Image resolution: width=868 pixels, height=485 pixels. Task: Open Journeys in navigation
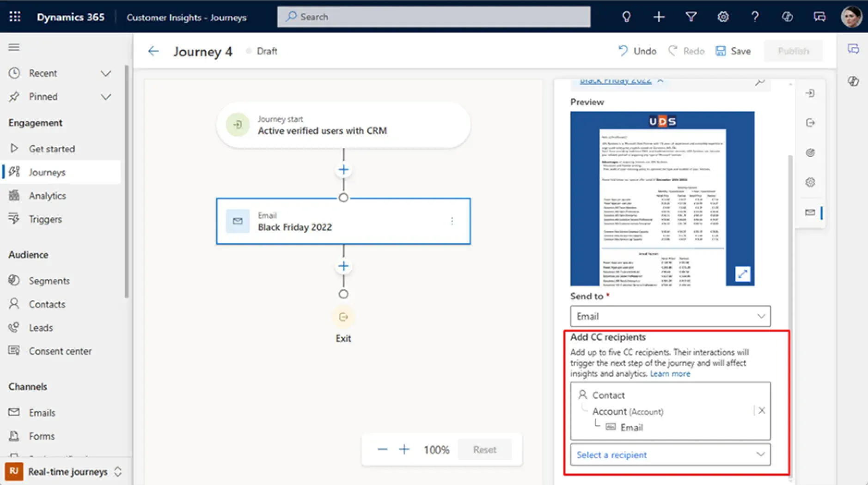pos(61,172)
